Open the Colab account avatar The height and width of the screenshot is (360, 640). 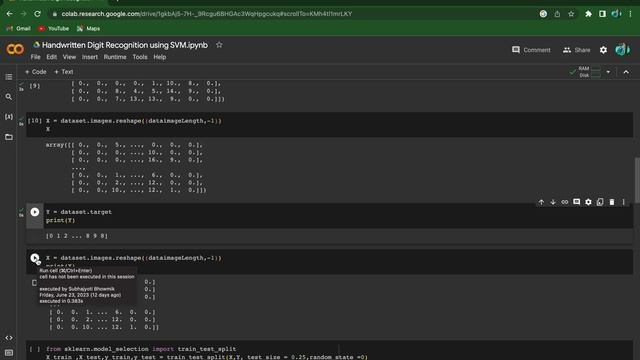[622, 50]
